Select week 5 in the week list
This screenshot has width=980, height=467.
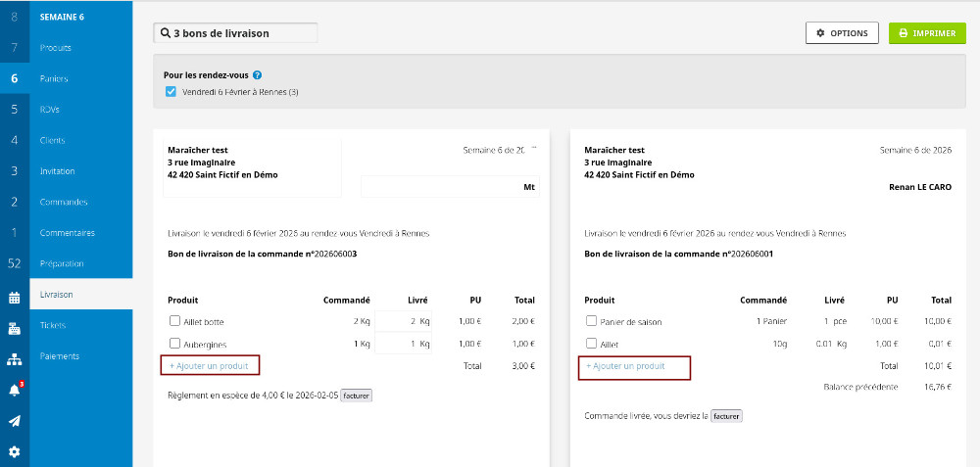point(14,110)
